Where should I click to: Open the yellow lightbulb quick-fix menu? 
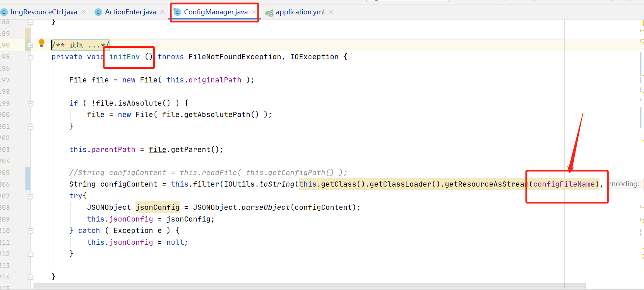tap(42, 43)
